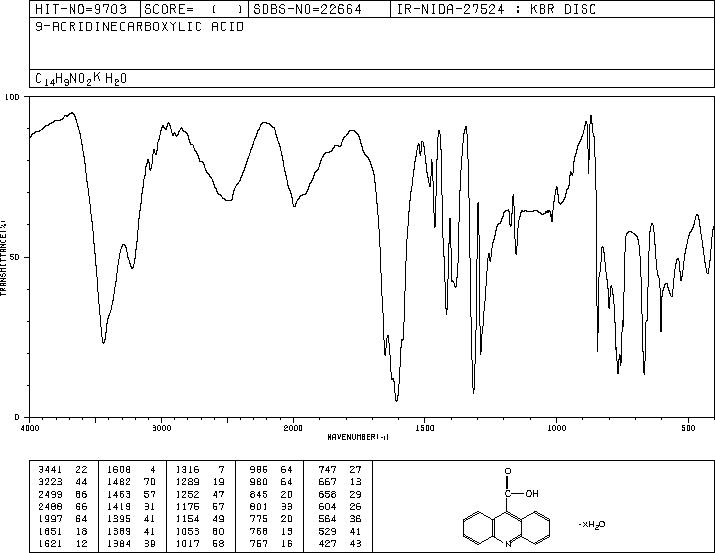
Task: Select the 604 peak entry in the table
Action: point(340,506)
